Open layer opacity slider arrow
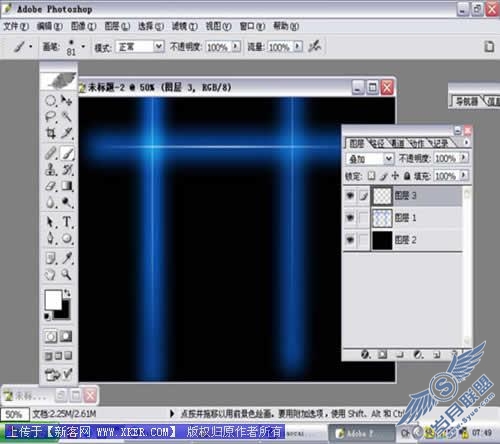Viewport: 500px width, 444px height. [x=464, y=157]
